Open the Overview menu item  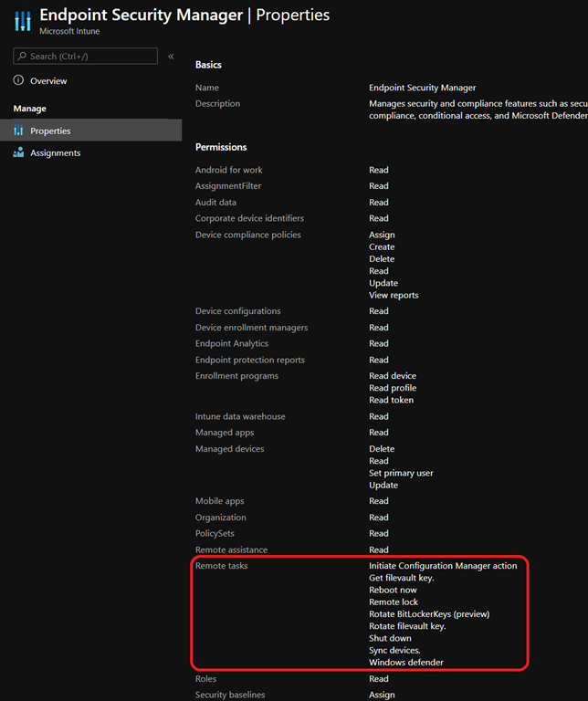click(48, 81)
